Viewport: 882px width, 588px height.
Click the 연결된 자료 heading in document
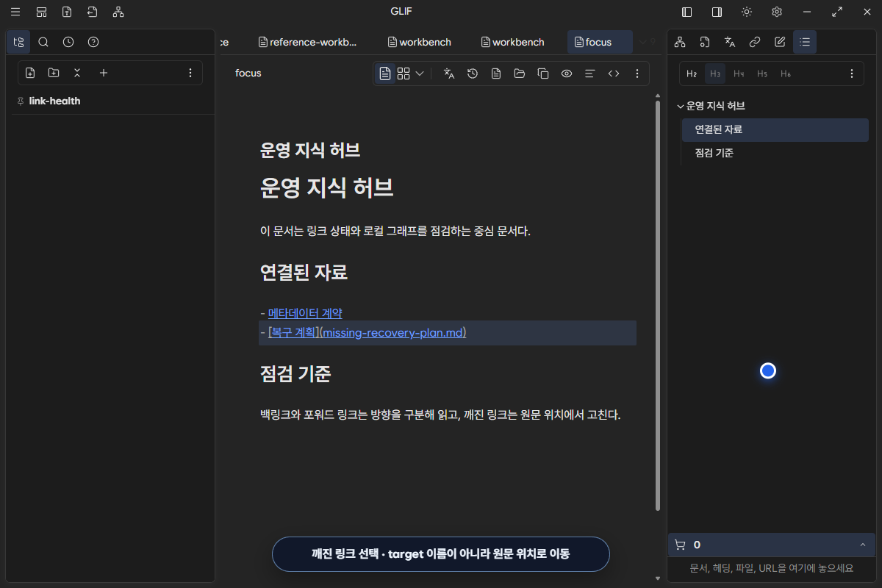304,273
